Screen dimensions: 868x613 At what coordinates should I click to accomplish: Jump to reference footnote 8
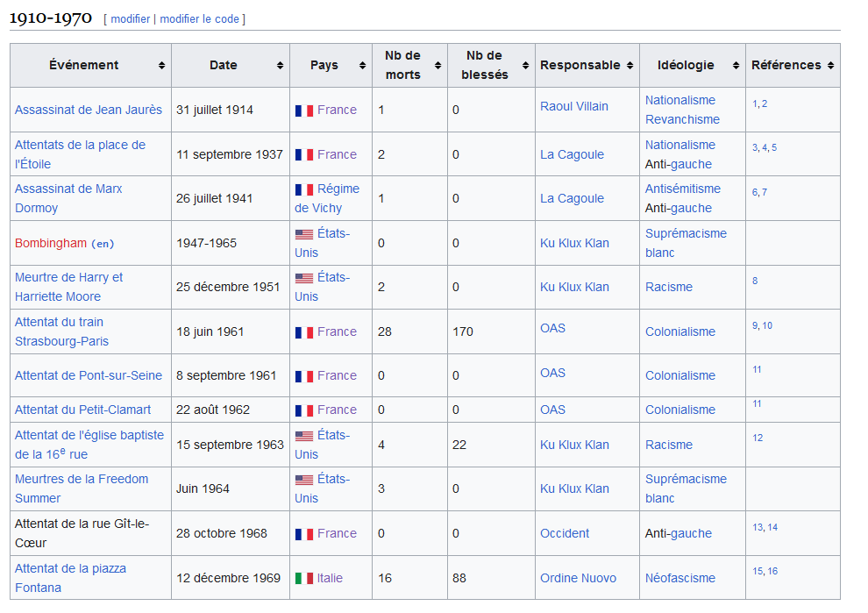(755, 282)
